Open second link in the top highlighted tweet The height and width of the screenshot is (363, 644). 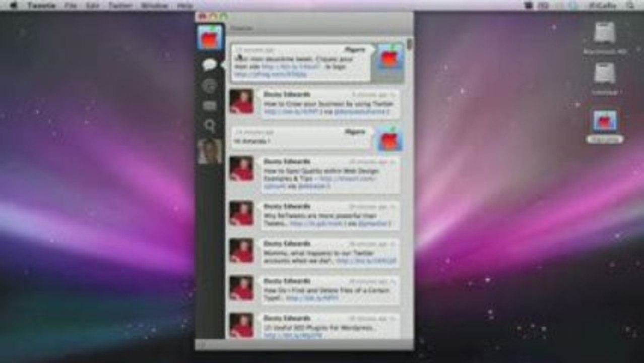click(271, 74)
